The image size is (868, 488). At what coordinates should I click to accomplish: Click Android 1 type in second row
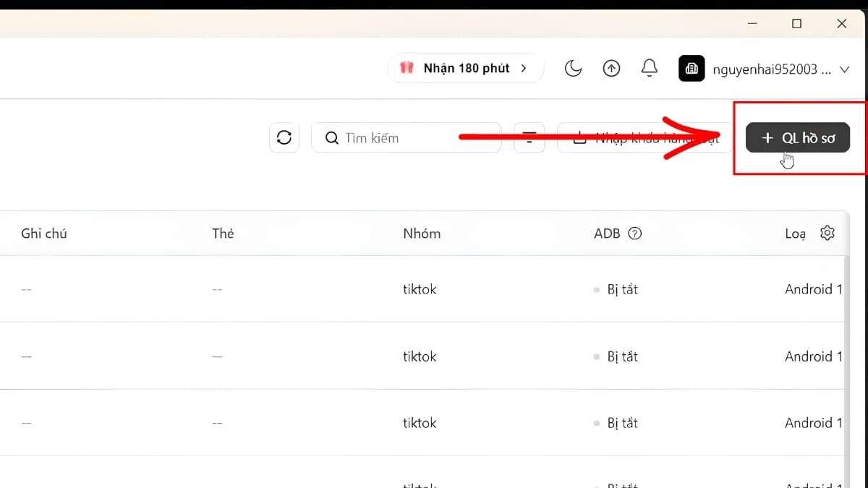814,356
